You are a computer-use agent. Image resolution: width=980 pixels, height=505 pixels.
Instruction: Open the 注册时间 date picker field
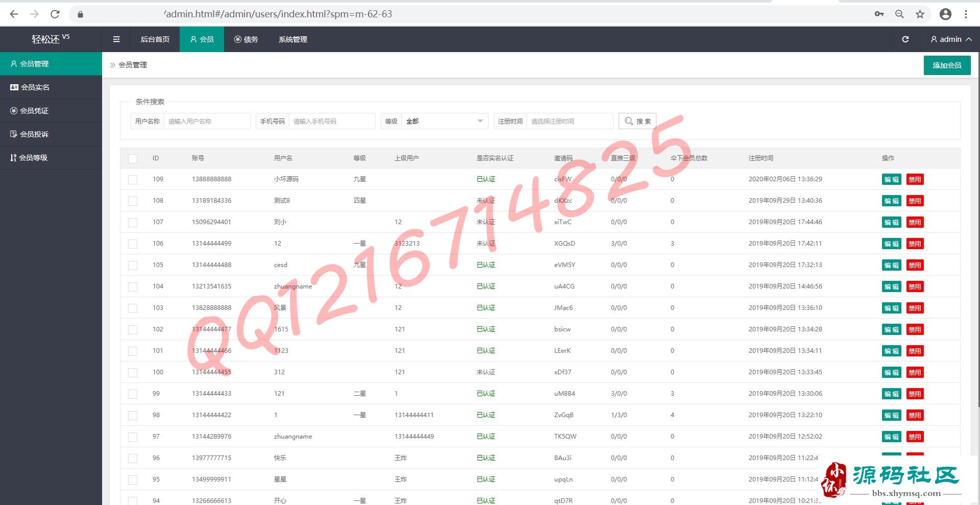click(x=570, y=121)
